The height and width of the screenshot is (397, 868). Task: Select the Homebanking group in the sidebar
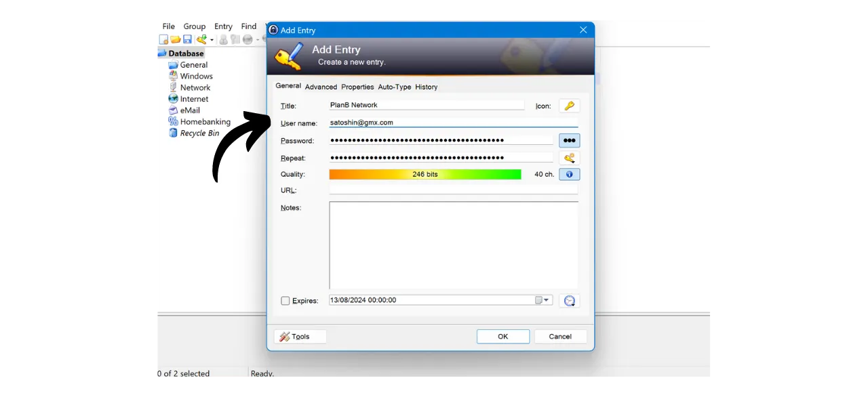point(205,121)
